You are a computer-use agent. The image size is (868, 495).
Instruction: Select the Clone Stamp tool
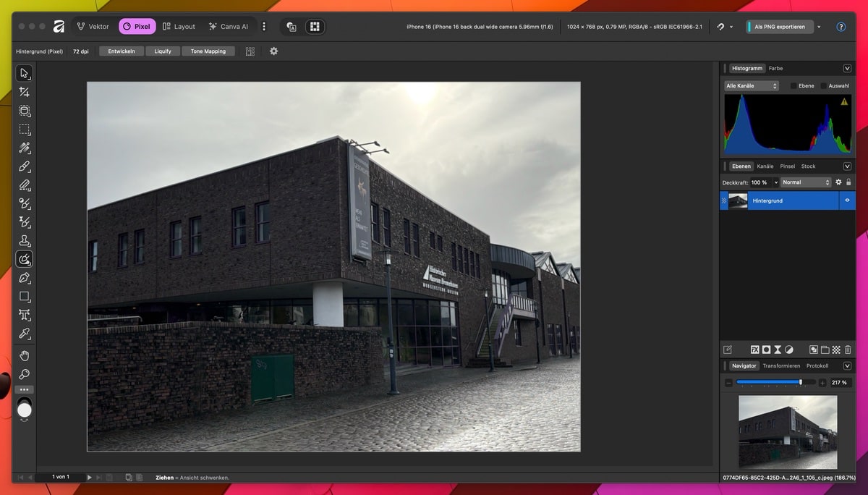(25, 241)
